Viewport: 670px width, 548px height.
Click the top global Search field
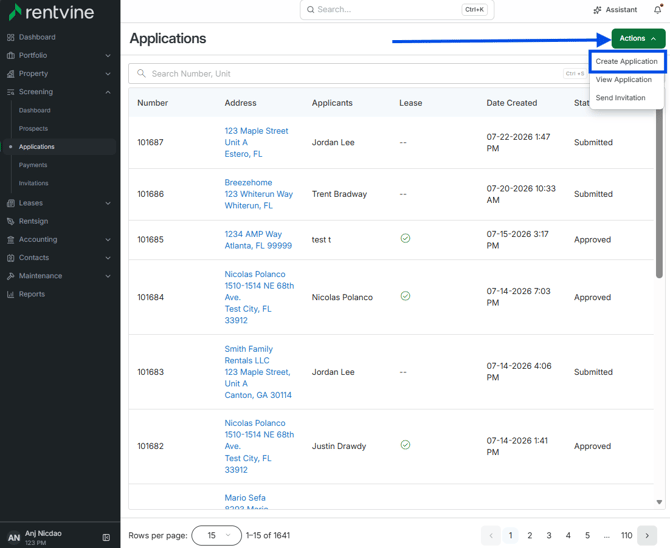397,9
